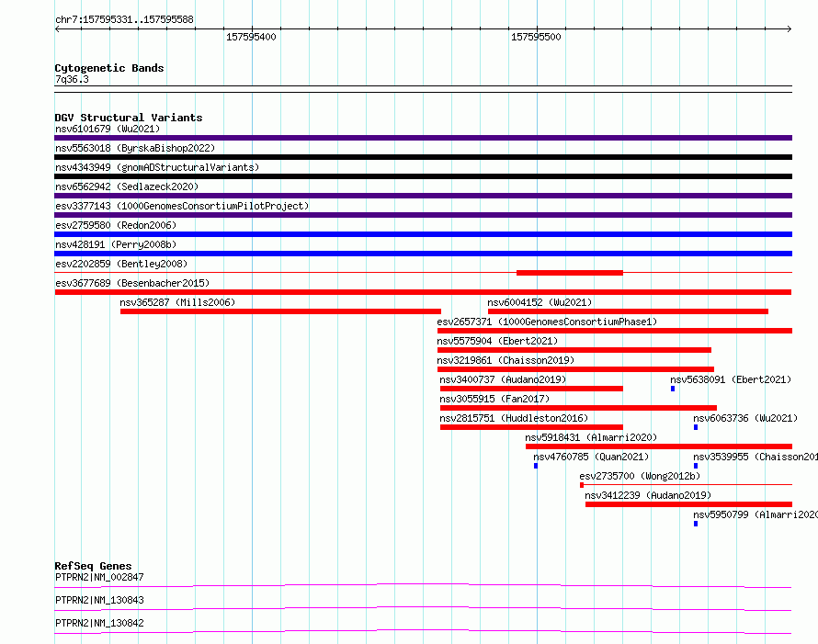Select the nsv365287 (Mills2006) label
Viewport: 818px width, 644px height.
coord(177,302)
